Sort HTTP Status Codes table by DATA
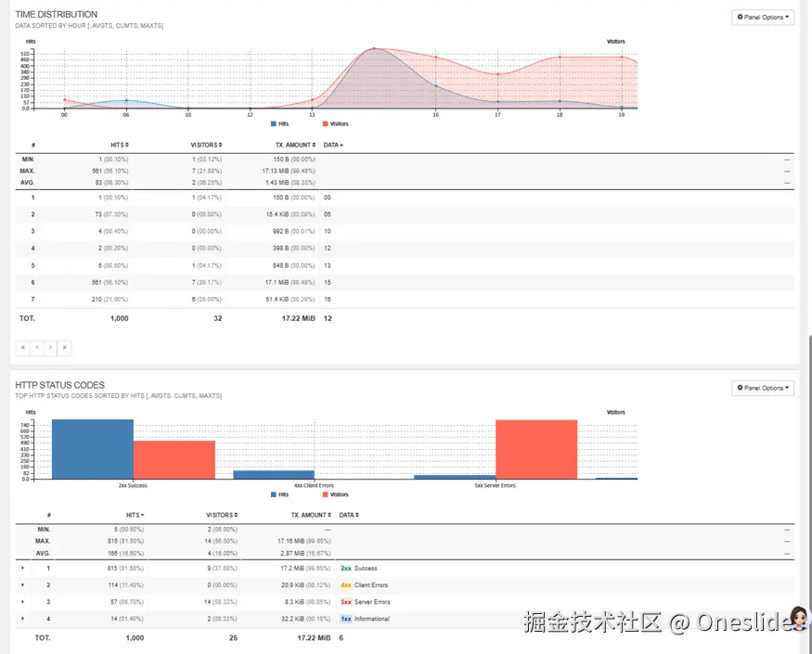Viewport: 812px width, 654px height. (349, 515)
